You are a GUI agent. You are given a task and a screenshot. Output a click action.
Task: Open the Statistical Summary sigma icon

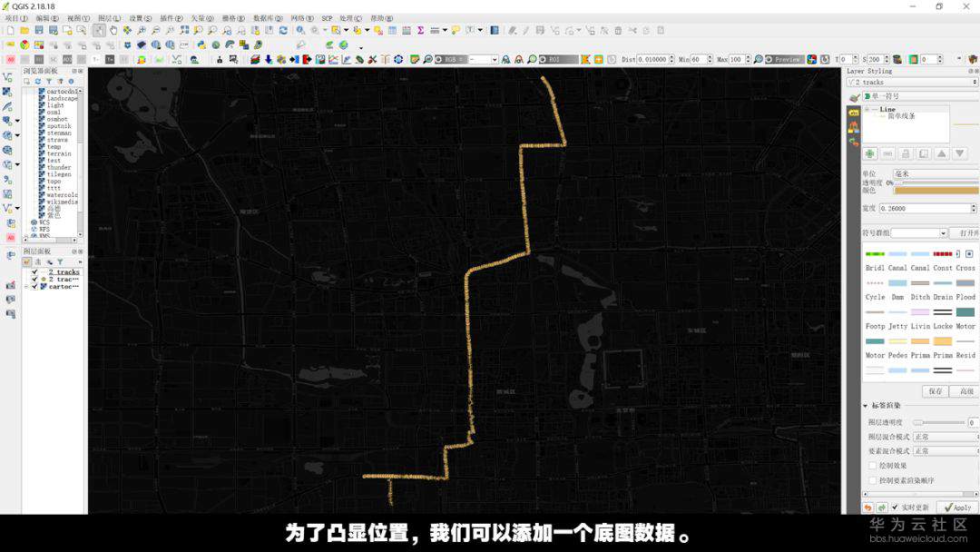421,30
